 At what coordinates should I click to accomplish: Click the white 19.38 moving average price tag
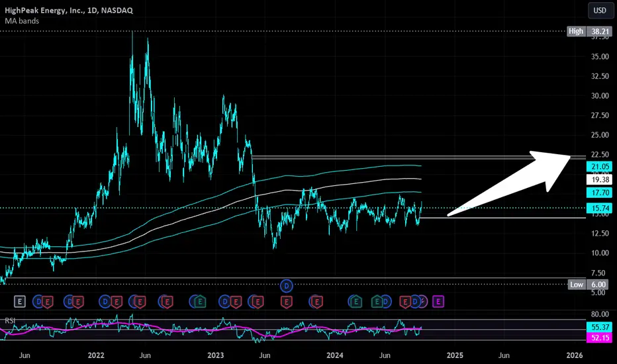point(599,179)
